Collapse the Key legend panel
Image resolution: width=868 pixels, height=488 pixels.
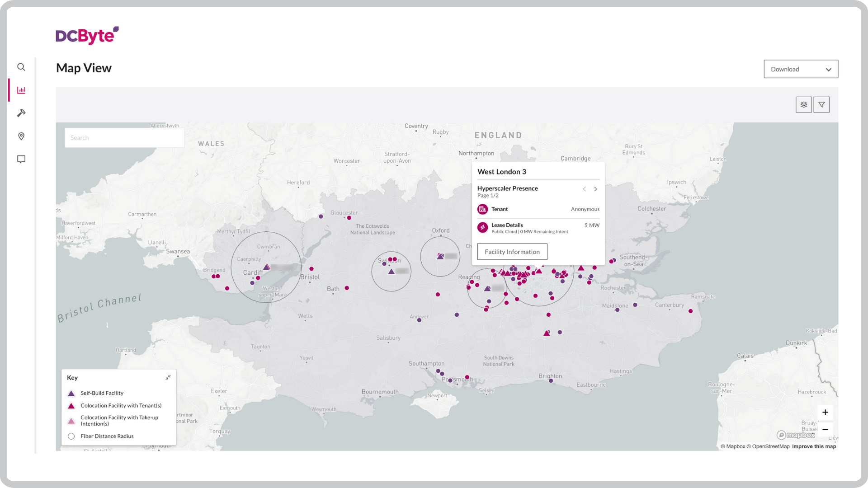pyautogui.click(x=168, y=377)
